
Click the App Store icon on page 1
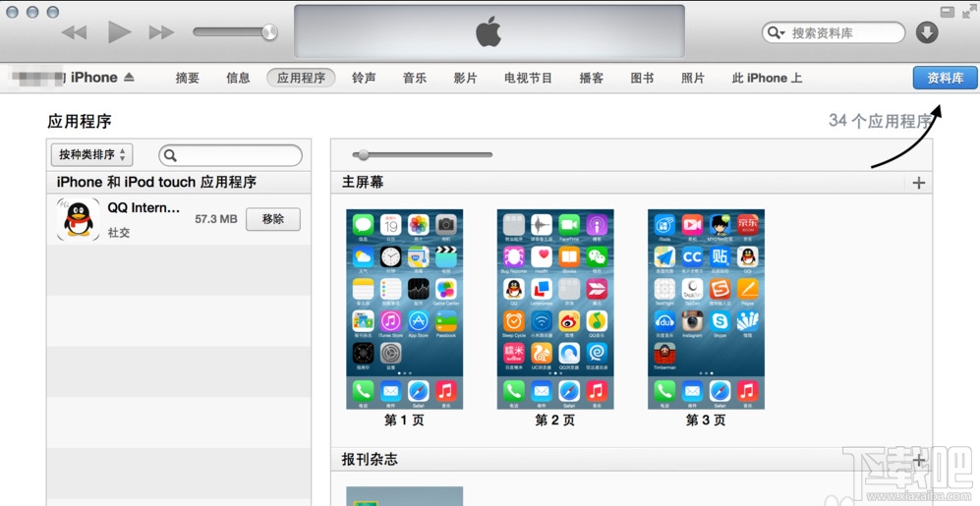coord(418,321)
